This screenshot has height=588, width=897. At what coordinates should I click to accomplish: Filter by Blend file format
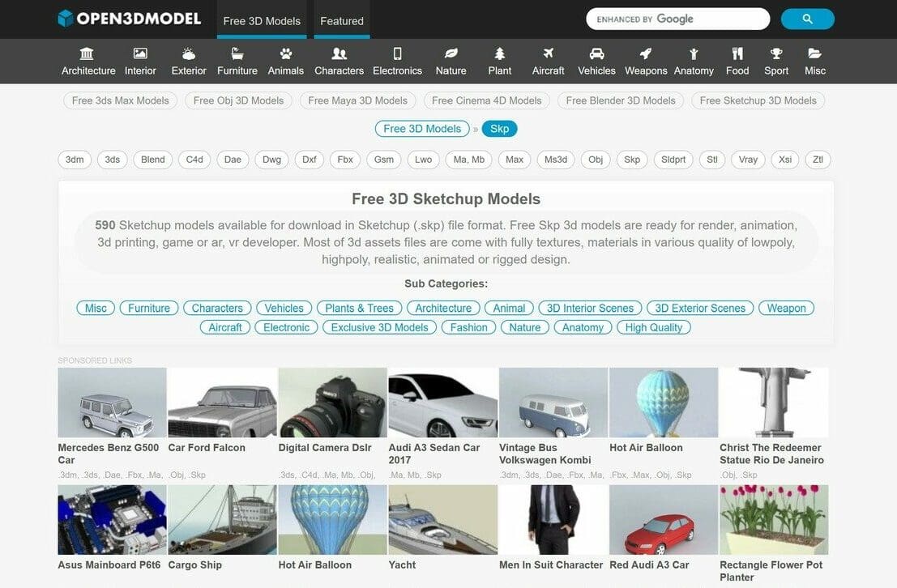pos(153,160)
